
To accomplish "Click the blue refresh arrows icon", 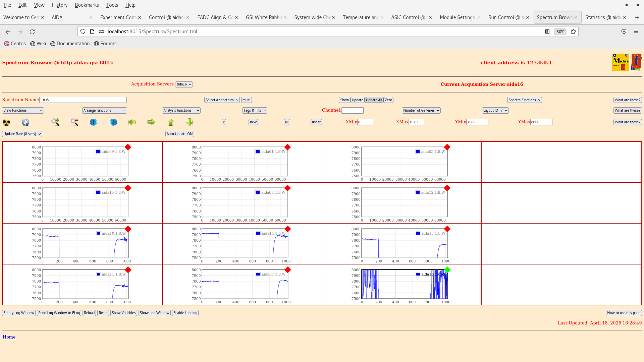I will [25, 122].
